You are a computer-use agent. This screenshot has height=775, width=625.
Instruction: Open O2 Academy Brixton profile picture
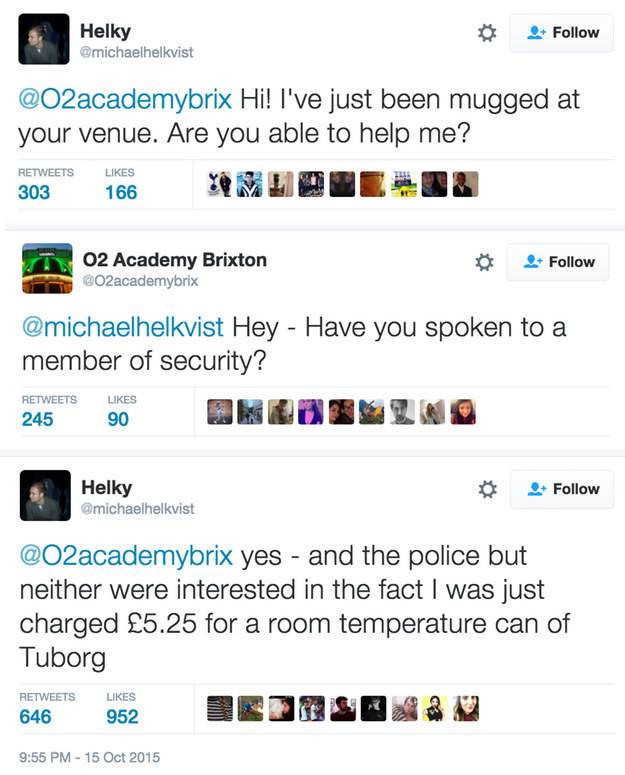[x=47, y=268]
